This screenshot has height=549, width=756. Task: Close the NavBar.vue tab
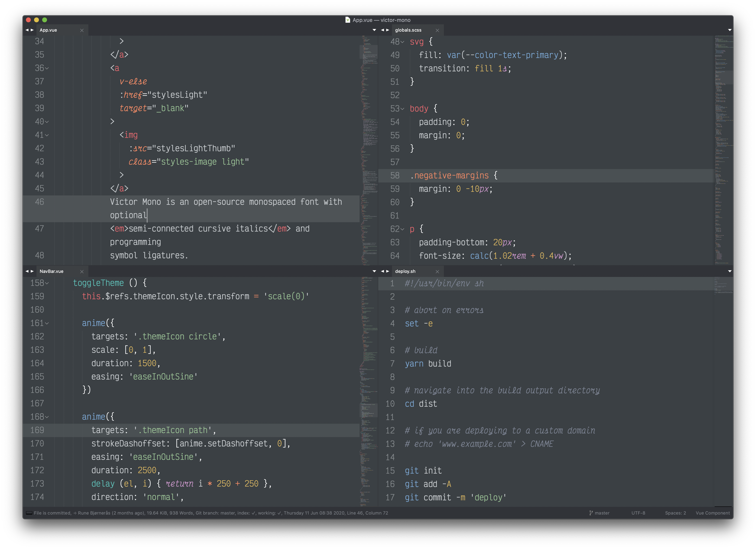[x=82, y=272]
